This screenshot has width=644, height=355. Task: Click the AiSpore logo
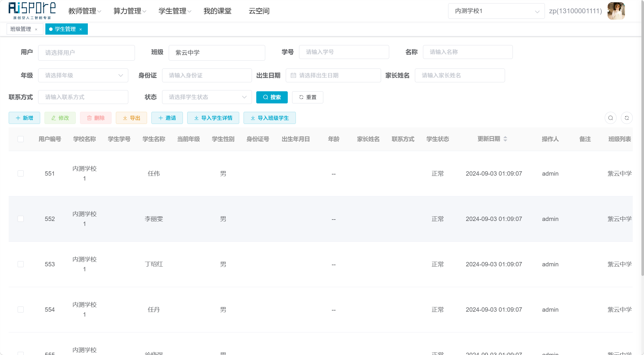tap(32, 11)
